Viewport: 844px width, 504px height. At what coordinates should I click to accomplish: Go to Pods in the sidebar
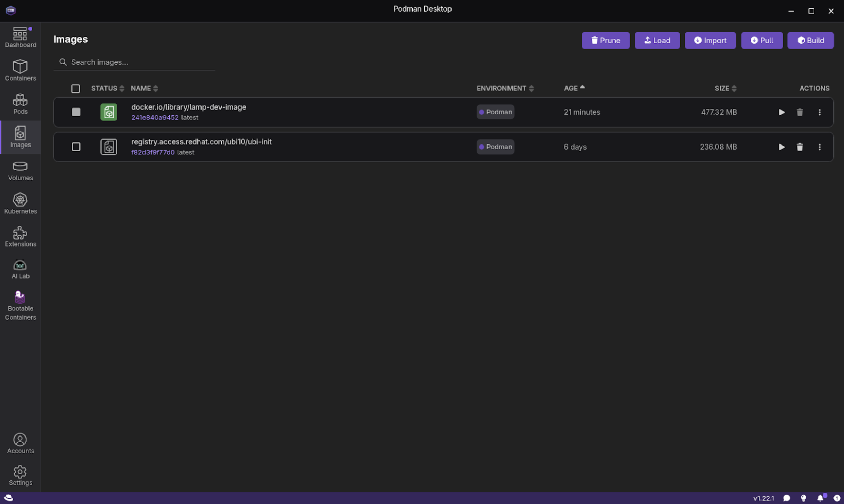pos(20,103)
